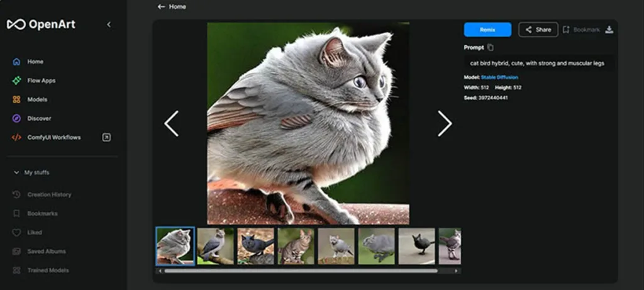The image size is (644, 290).
Task: Collapse the My stuffs section
Action: pos(16,172)
